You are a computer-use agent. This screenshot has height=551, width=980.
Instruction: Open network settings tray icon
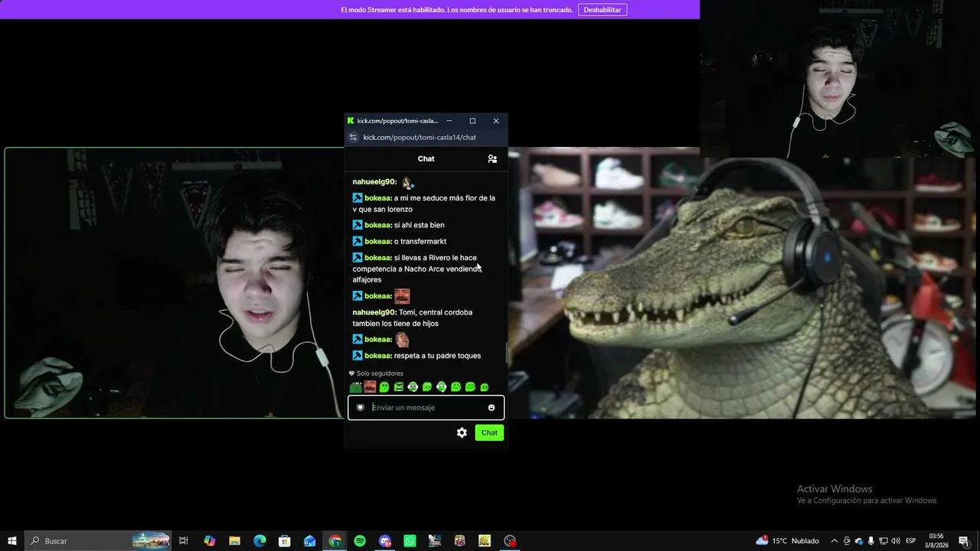point(884,541)
